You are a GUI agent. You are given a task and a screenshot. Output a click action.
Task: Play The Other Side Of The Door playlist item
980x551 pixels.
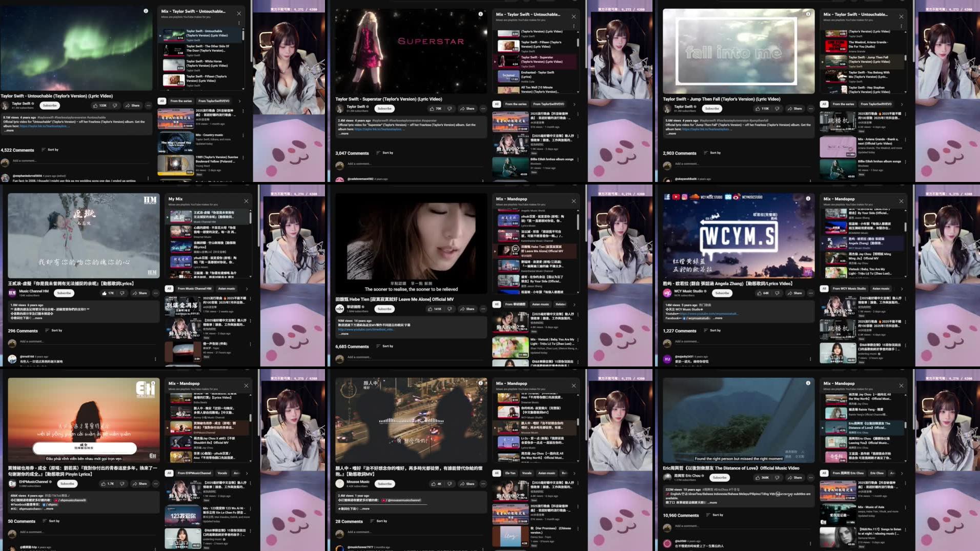tap(200, 50)
